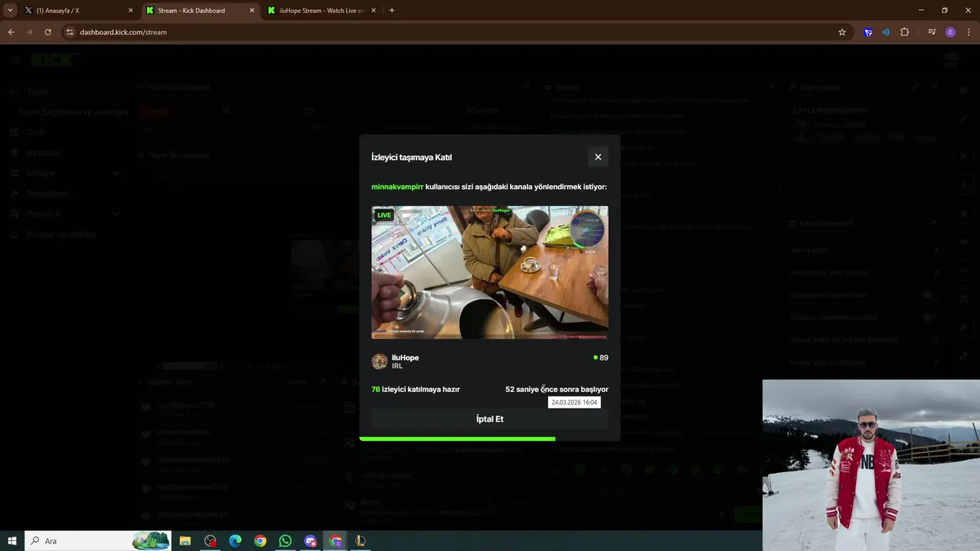Open the Chrome profile avatar

[950, 32]
